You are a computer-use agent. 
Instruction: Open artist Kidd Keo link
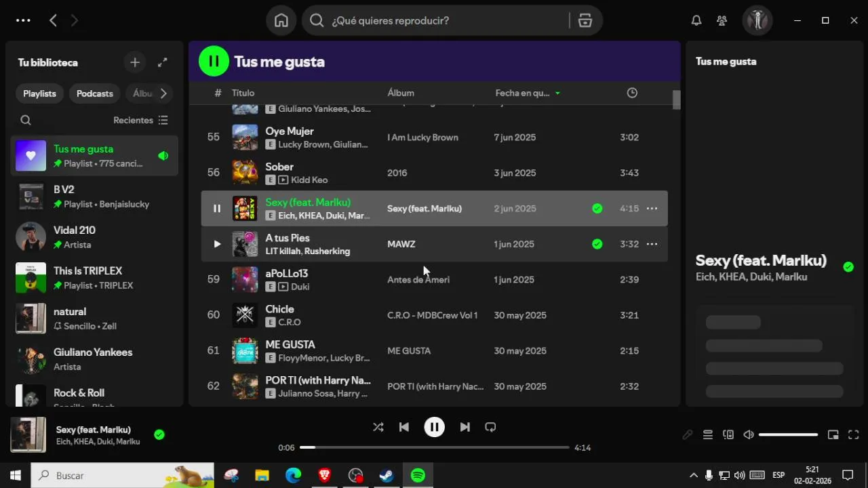coord(309,180)
